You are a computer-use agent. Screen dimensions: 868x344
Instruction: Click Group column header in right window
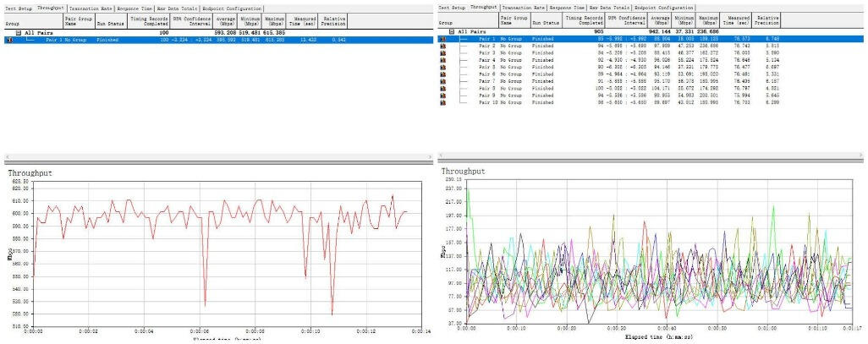tap(468, 20)
